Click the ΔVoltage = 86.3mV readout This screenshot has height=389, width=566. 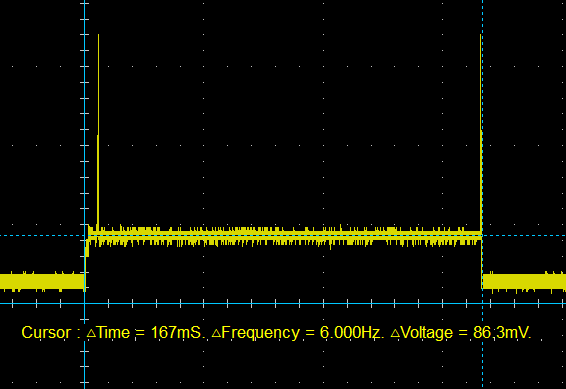pos(460,332)
